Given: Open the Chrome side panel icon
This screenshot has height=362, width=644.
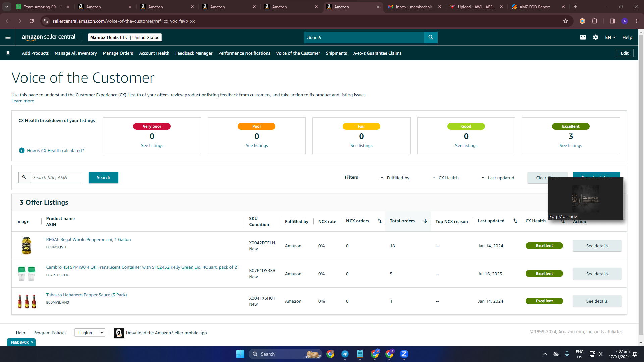Looking at the screenshot, I should [612, 21].
